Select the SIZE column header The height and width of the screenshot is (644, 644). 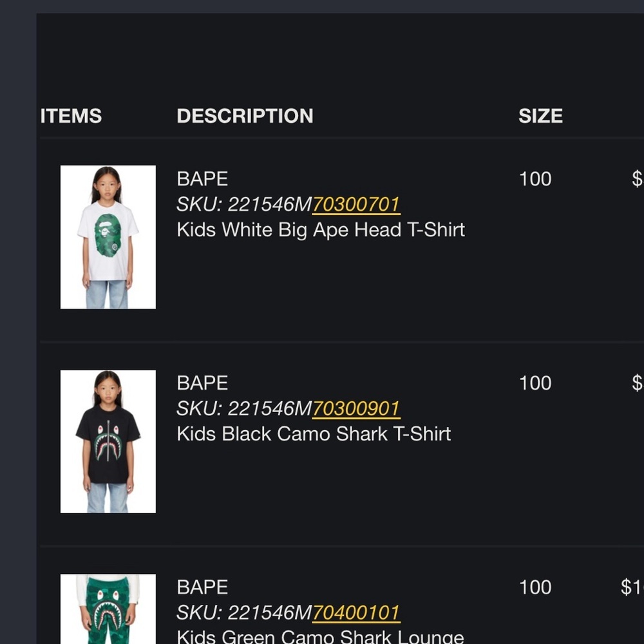coord(540,116)
